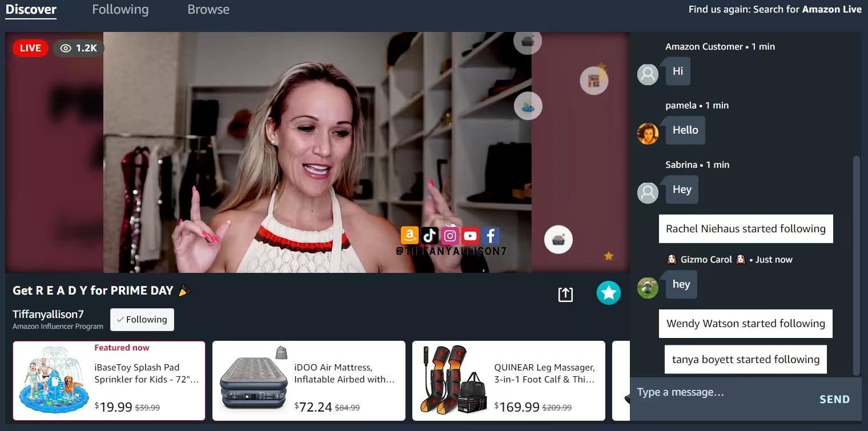Click Gizmo Carol's chat avatar
Viewport: 868px width, 431px height.
(x=648, y=288)
